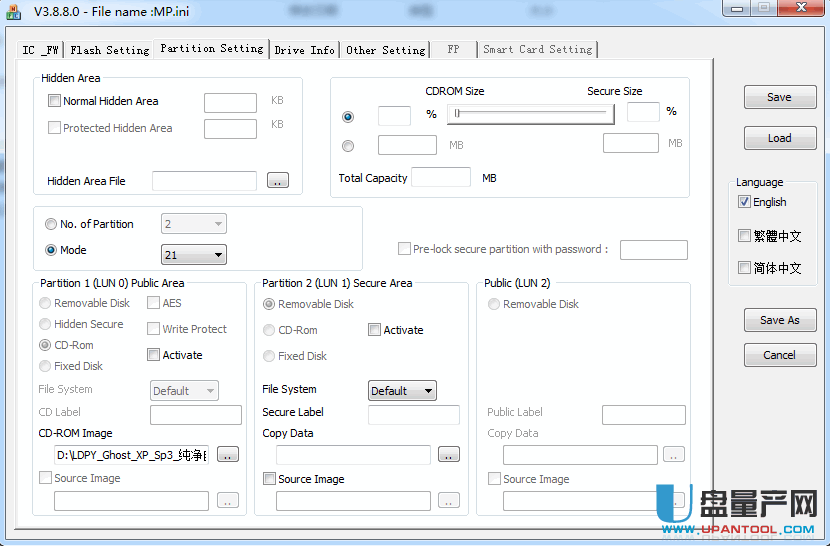The width and height of the screenshot is (830, 546).
Task: Select the CDROM size MB radio button
Action: point(348,146)
